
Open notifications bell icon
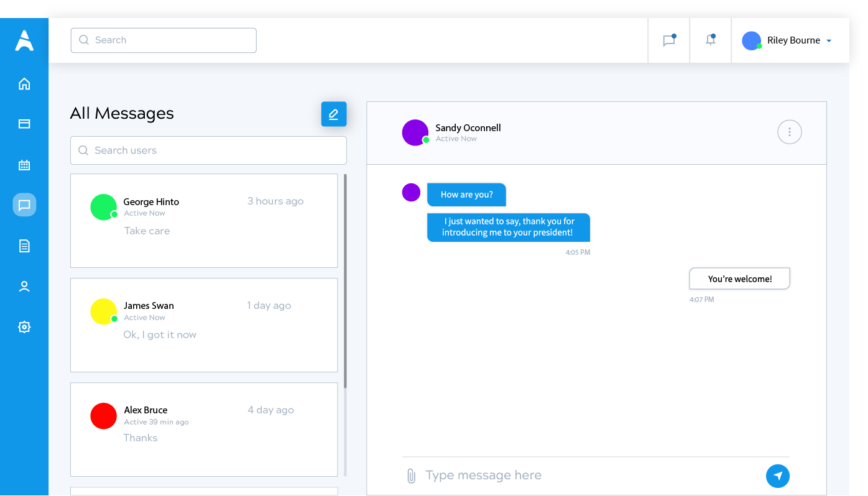point(710,40)
